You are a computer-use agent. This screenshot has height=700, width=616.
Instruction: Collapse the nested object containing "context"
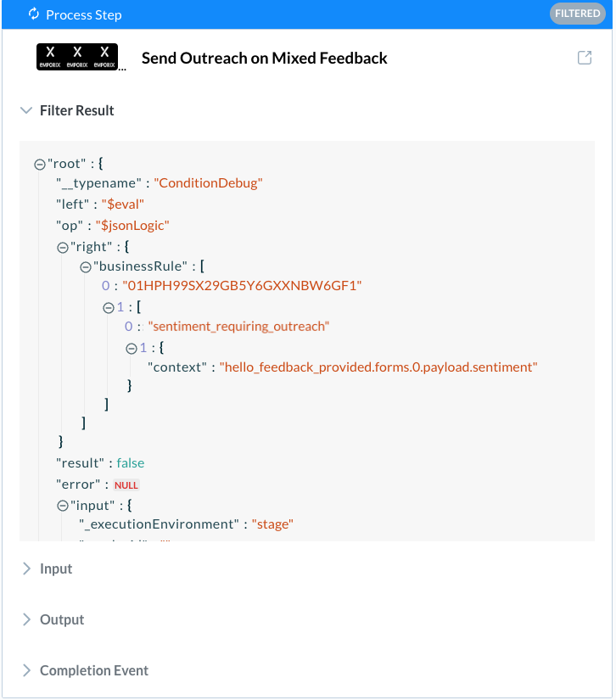[x=132, y=348]
